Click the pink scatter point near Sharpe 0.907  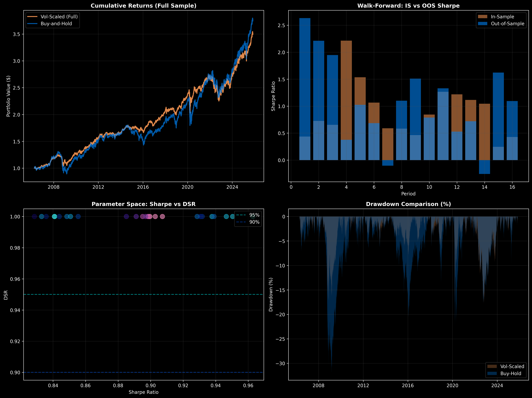click(162, 216)
